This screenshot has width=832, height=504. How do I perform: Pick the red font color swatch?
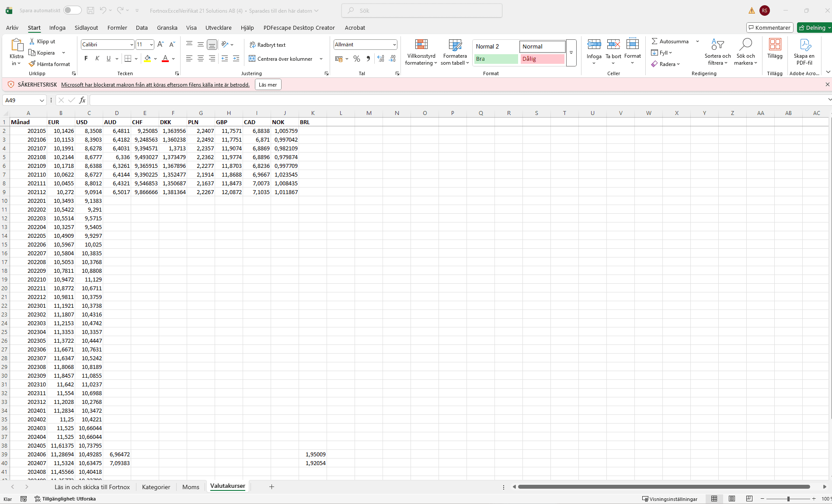(165, 61)
